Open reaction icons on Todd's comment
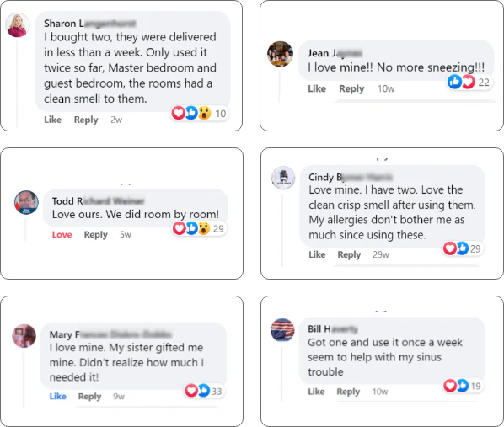Viewport: 504px width, 427px height. [199, 228]
